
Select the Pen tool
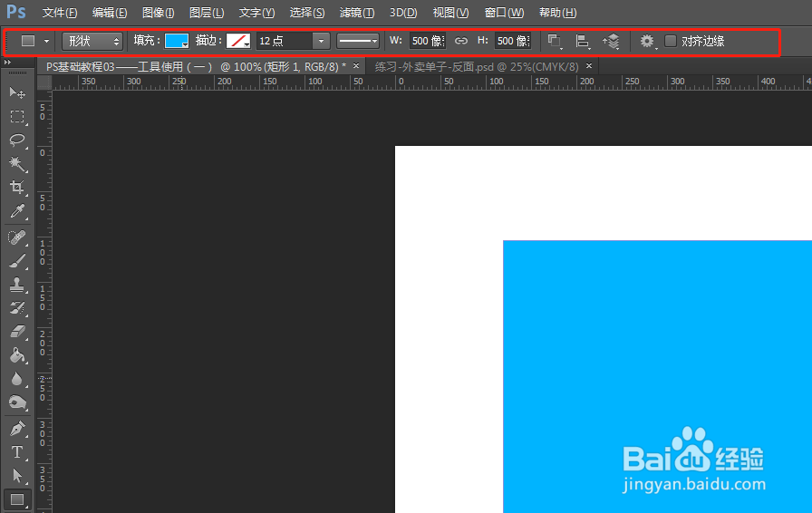(17, 429)
